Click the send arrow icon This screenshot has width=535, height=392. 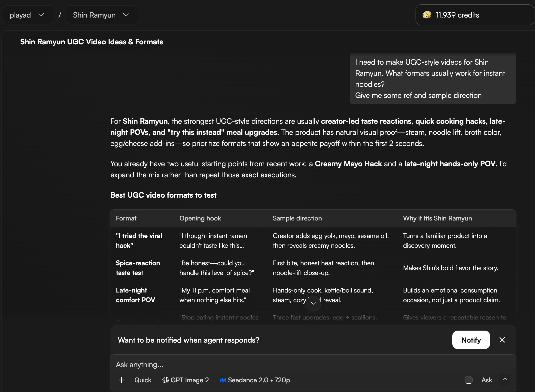pos(505,380)
